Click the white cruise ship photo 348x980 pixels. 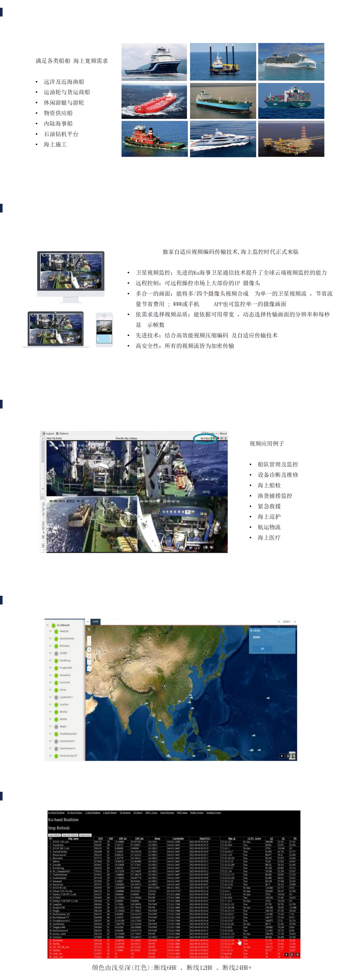pos(291,62)
